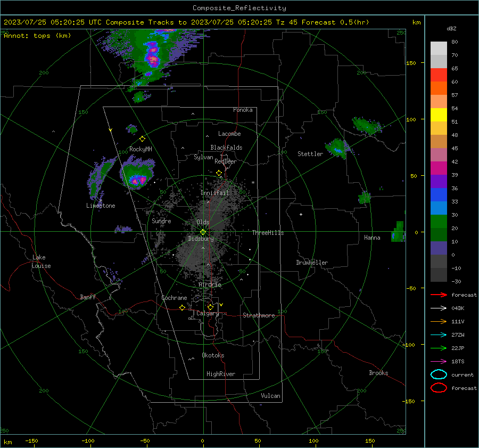Screen dimensions: 479x448
Task: Click the Blackfalds city label
Action: tap(226, 148)
